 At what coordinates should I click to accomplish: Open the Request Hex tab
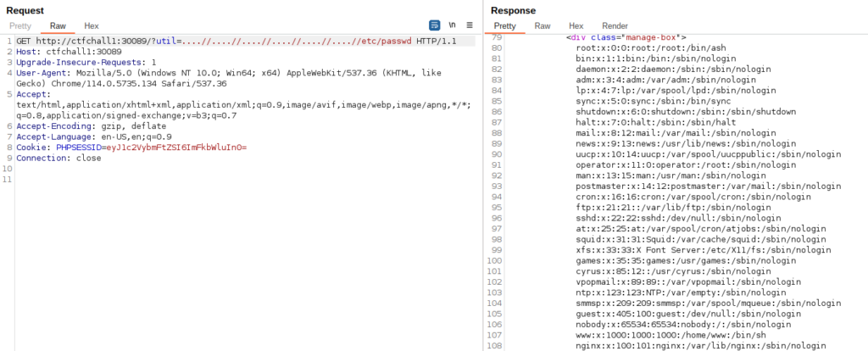point(92,26)
